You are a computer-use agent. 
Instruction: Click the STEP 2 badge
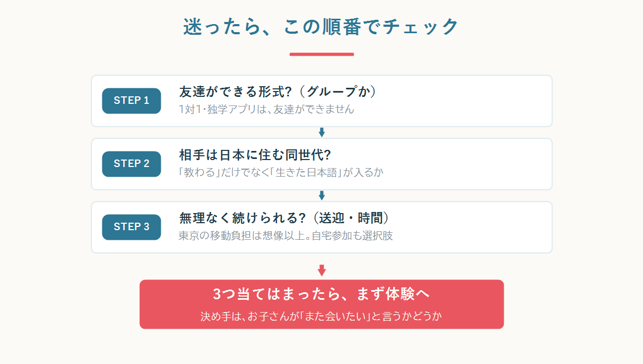click(131, 164)
